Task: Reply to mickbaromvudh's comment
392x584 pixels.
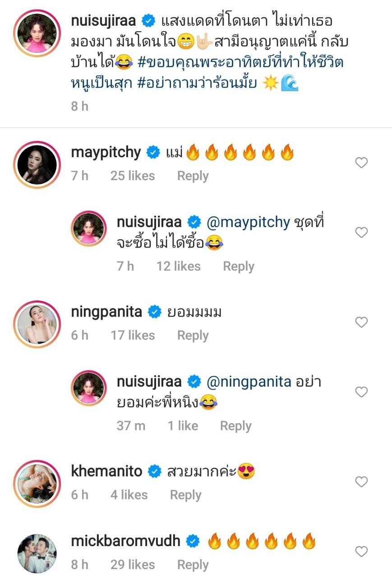Action: click(193, 565)
